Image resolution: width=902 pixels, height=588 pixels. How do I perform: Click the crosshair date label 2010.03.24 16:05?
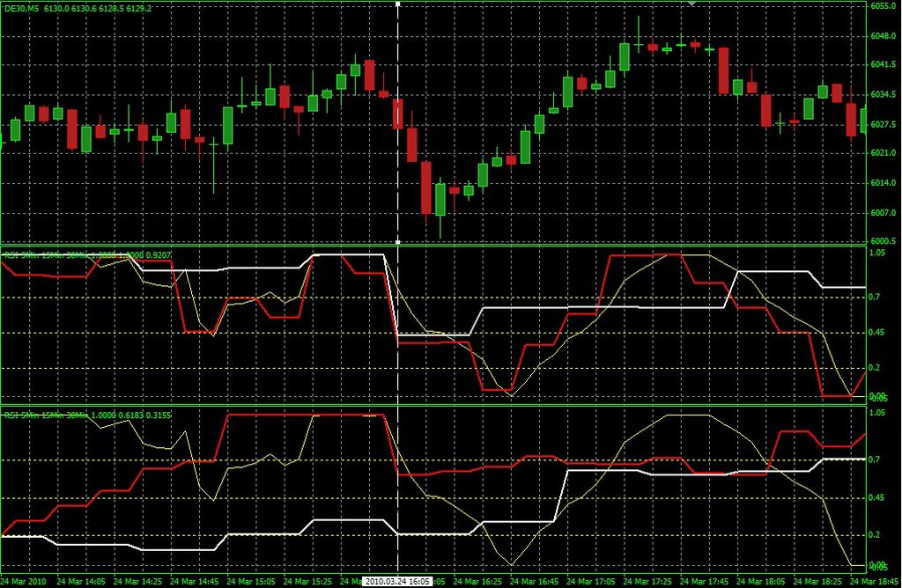397,581
